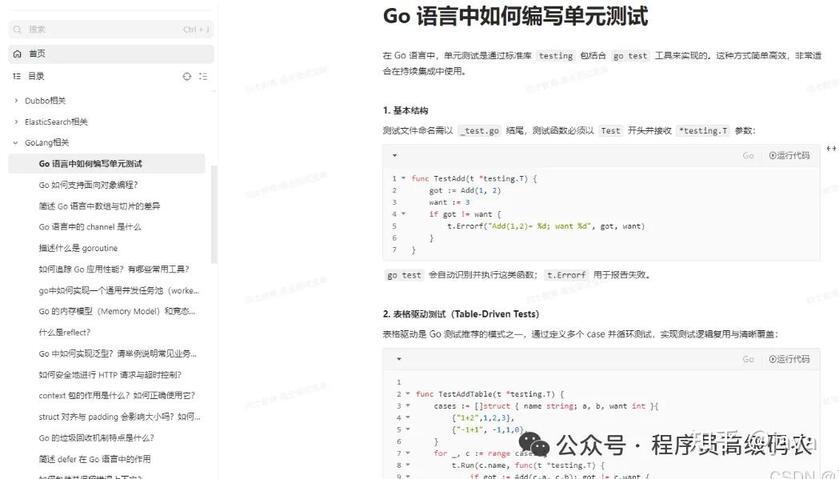This screenshot has height=479, width=839.
Task: Open Go 如何支持面向对象编程? article
Action: click(88, 185)
